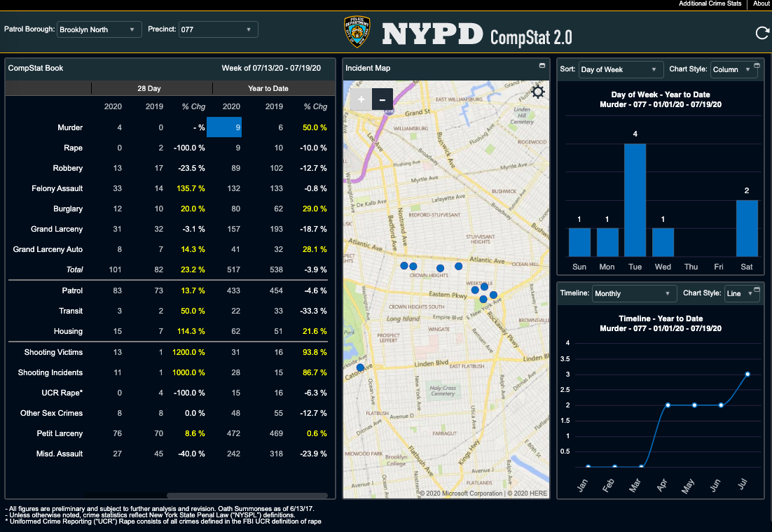The image size is (772, 532).
Task: Open the Line chart style dropdown
Action: tap(741, 293)
